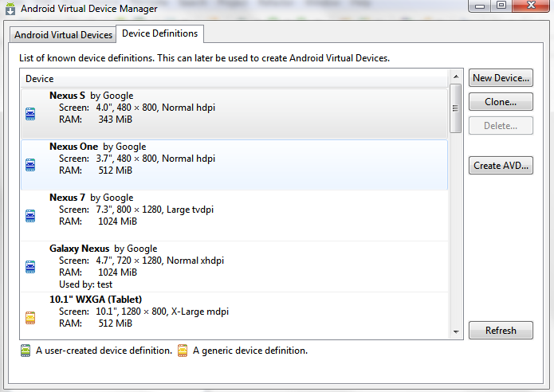
Task: Open the New Device dialog
Action: click(501, 78)
